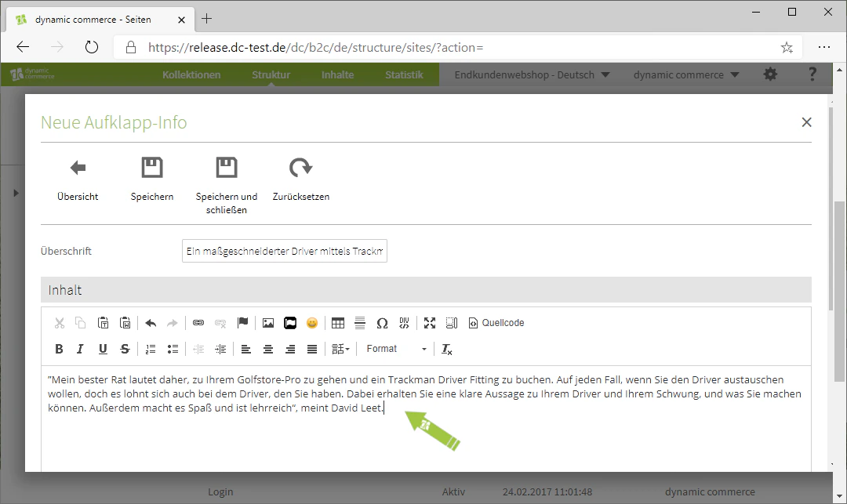Reload the page in browser
The width and height of the screenshot is (847, 504).
[x=92, y=47]
